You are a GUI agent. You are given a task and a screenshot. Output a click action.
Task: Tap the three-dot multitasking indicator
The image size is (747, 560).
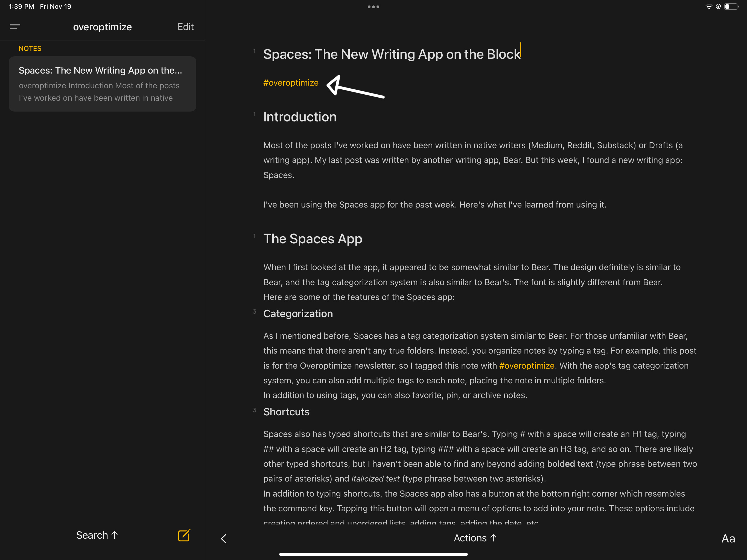(373, 7)
